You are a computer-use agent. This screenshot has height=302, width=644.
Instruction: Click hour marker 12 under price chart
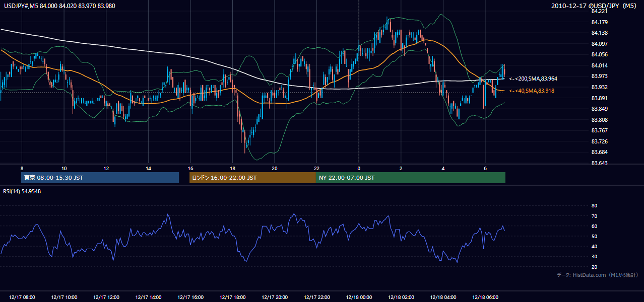[x=106, y=168]
